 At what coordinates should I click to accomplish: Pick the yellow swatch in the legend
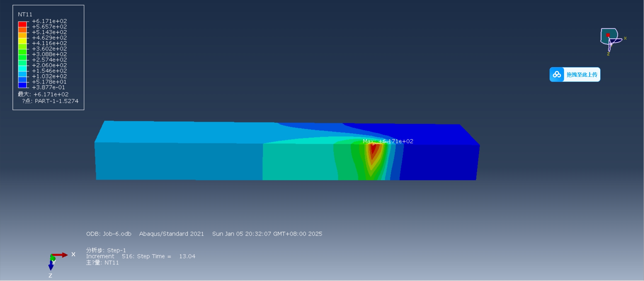coord(22,41)
